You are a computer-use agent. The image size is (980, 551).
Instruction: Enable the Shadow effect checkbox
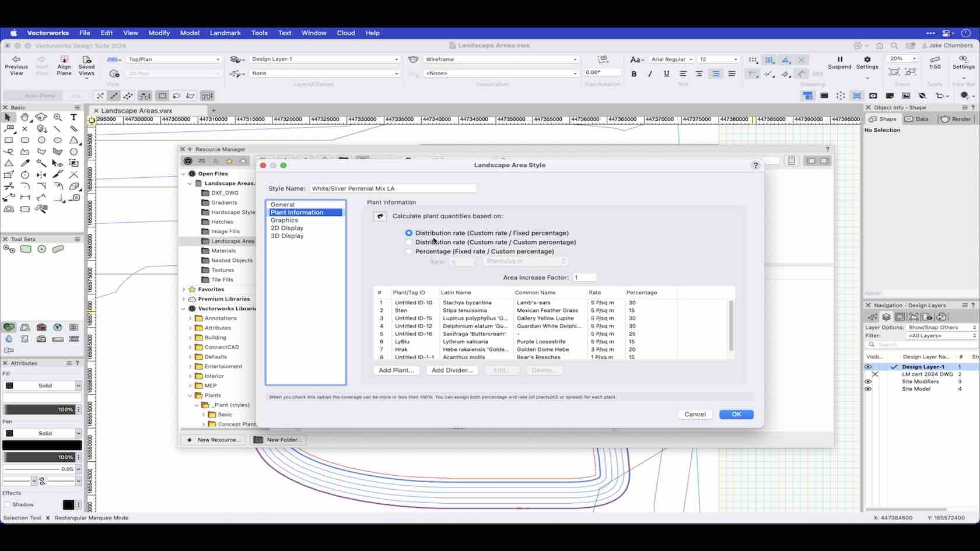click(x=7, y=504)
